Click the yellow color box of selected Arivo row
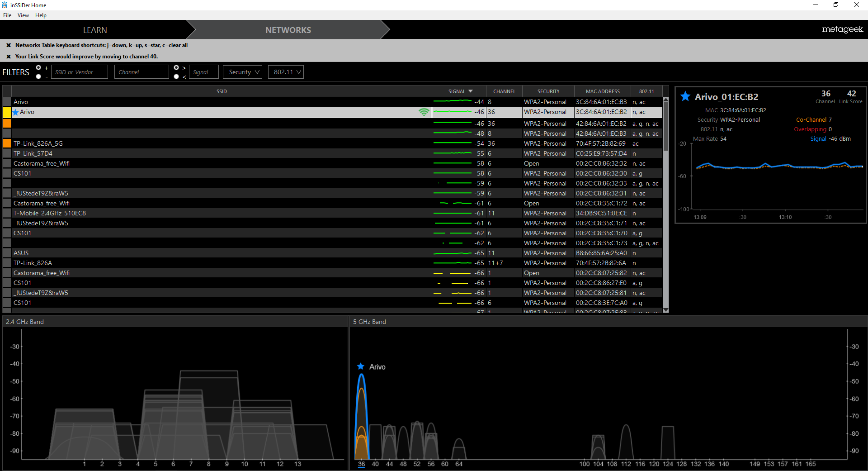868x471 pixels. click(x=7, y=112)
